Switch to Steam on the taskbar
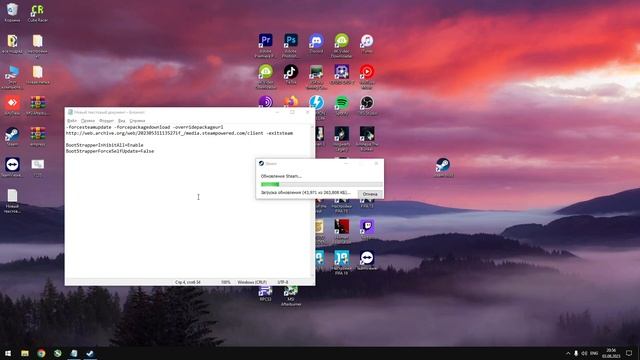Image resolution: width=640 pixels, height=360 pixels. (x=90, y=353)
